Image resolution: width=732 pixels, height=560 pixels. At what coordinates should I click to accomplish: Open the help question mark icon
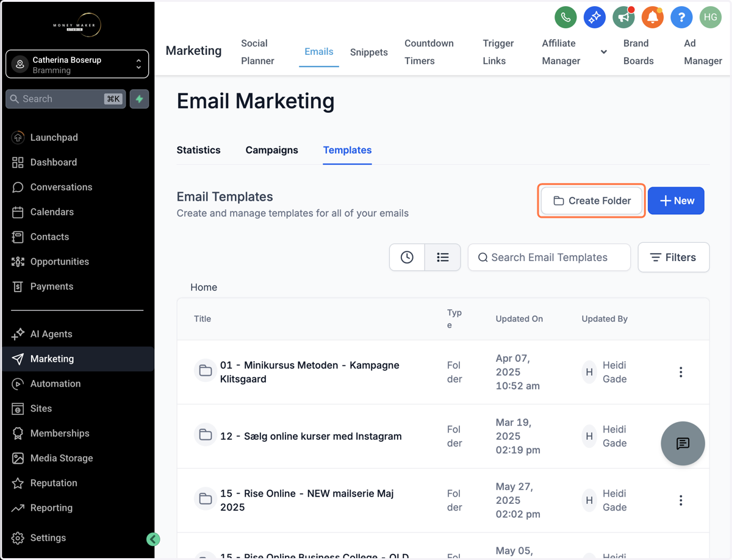(x=681, y=18)
